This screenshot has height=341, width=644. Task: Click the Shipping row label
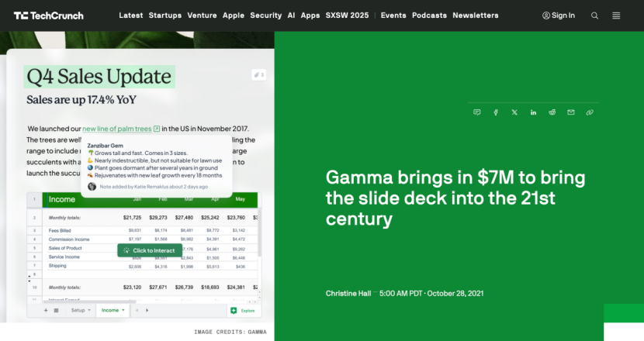point(57,266)
